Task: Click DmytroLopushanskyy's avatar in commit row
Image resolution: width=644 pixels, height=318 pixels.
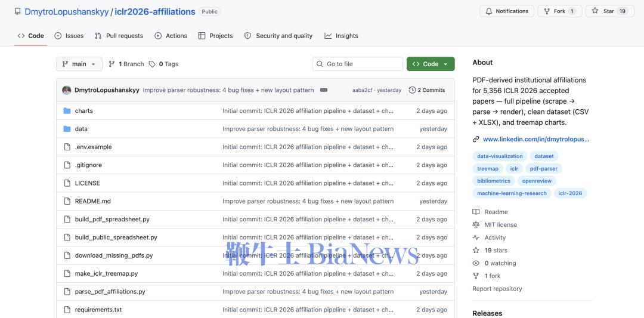Action: pyautogui.click(x=67, y=90)
